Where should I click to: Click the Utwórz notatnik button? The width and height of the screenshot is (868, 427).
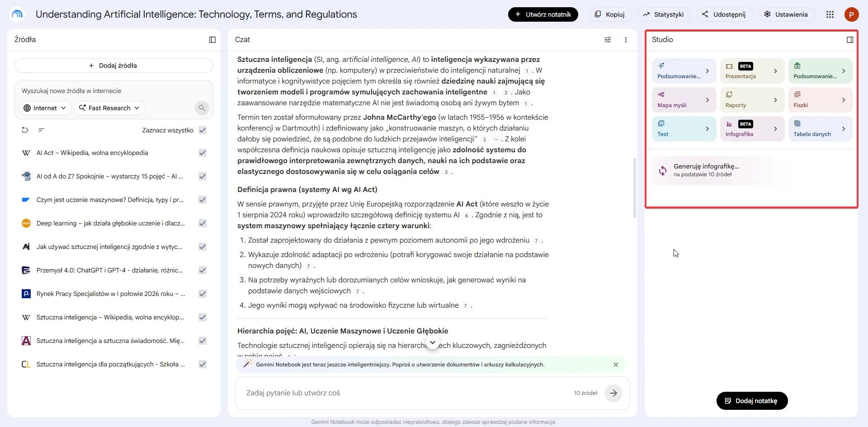(x=543, y=14)
